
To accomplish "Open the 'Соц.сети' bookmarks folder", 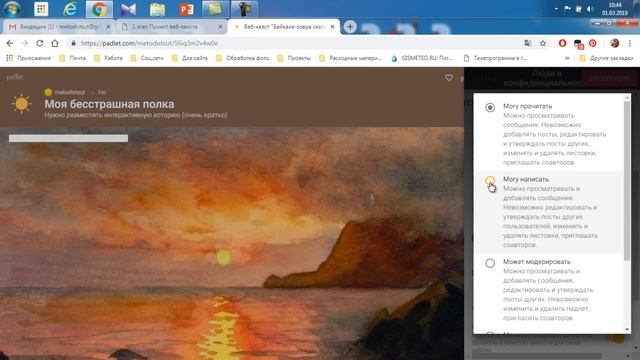I will 147,58.
